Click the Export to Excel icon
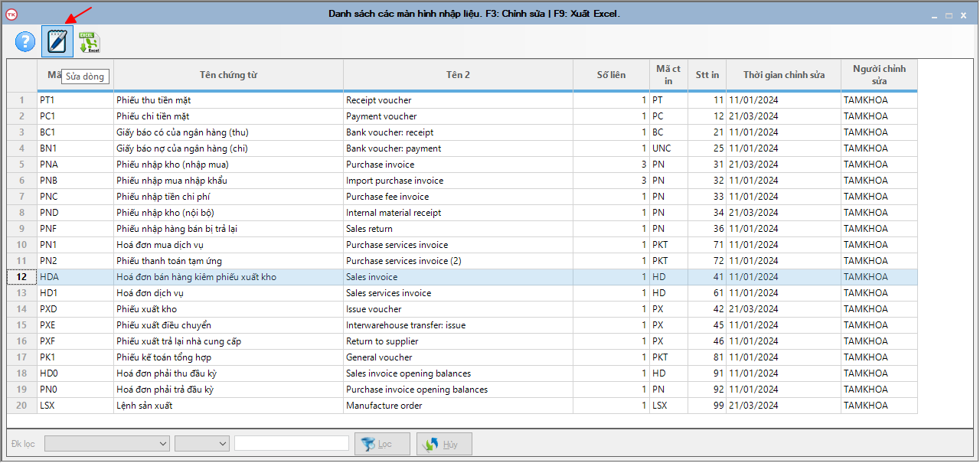The width and height of the screenshot is (980, 463). pos(89,42)
